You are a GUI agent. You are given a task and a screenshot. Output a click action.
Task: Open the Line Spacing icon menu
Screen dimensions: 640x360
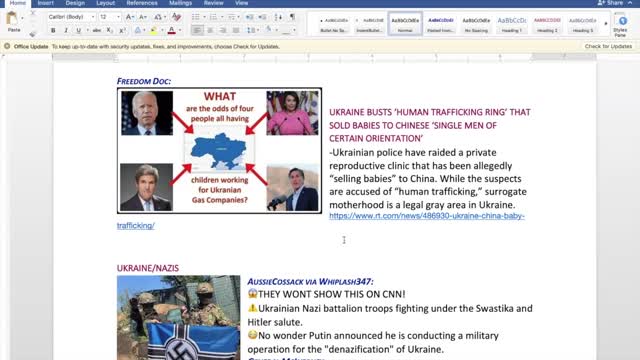(251, 30)
